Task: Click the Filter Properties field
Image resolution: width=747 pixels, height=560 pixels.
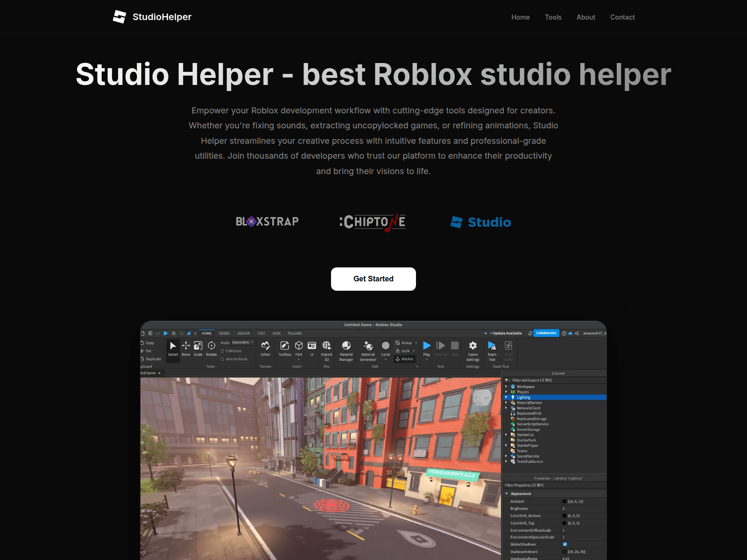Action: (x=555, y=485)
